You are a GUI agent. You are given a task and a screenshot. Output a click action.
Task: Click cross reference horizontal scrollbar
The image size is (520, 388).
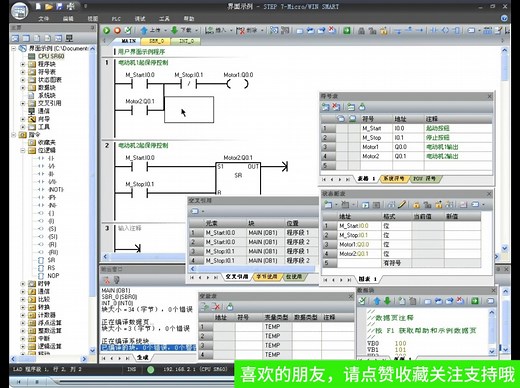coord(255,268)
